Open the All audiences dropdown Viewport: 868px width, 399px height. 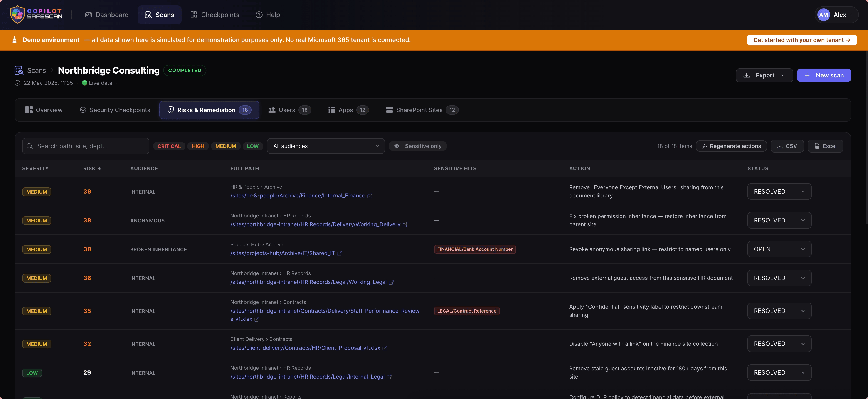[326, 146]
